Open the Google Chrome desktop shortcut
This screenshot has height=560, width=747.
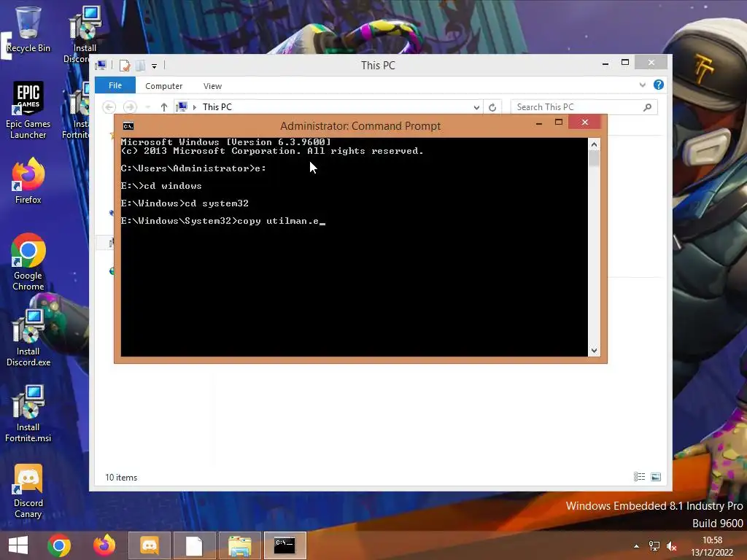tap(28, 262)
